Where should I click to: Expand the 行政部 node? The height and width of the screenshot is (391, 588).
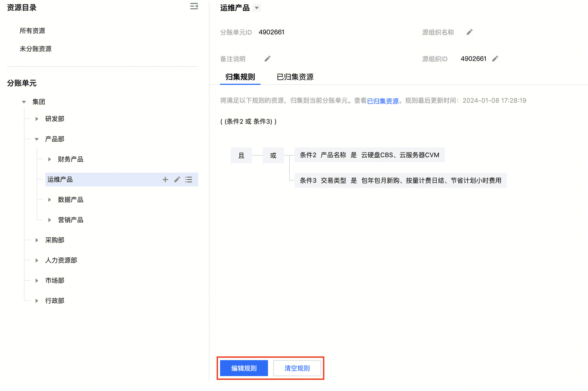pos(37,301)
